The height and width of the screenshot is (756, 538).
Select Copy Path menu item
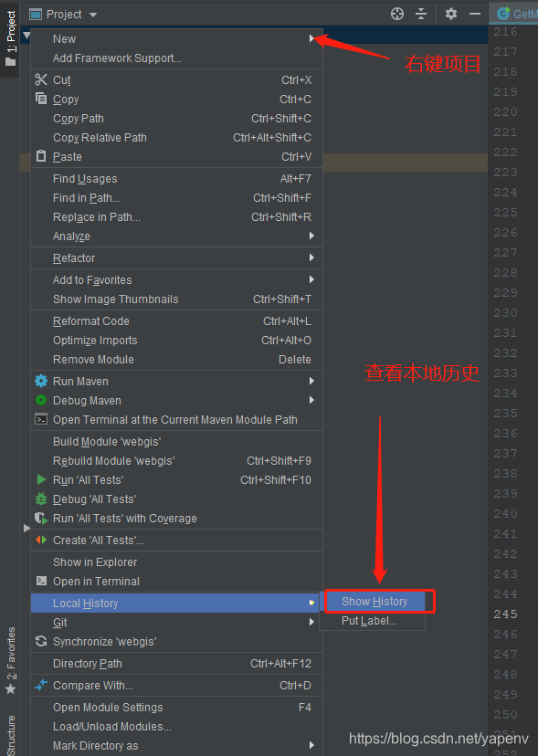176,118
